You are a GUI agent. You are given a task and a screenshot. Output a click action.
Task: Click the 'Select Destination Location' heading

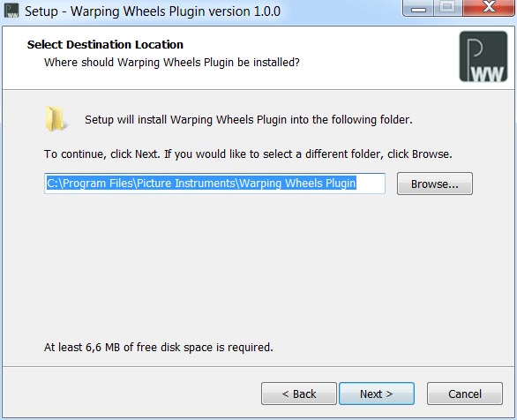[x=105, y=44]
